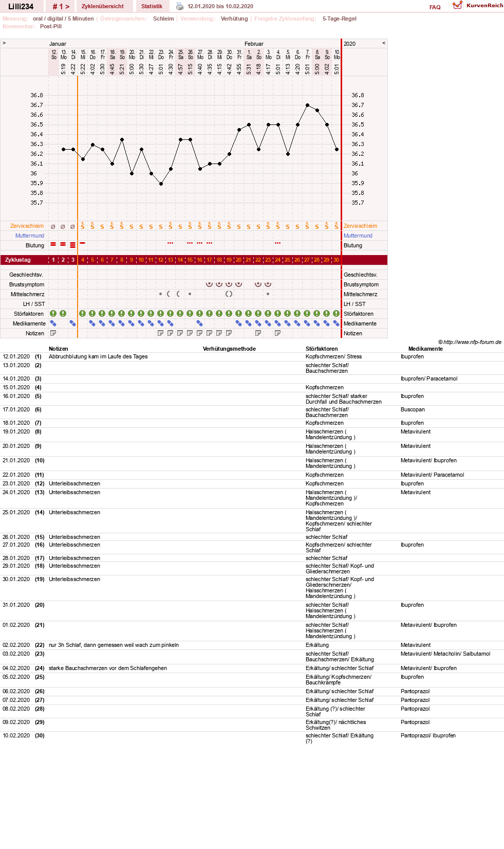Open the Statistik tab
This screenshot has height=849, width=504.
[x=152, y=6]
